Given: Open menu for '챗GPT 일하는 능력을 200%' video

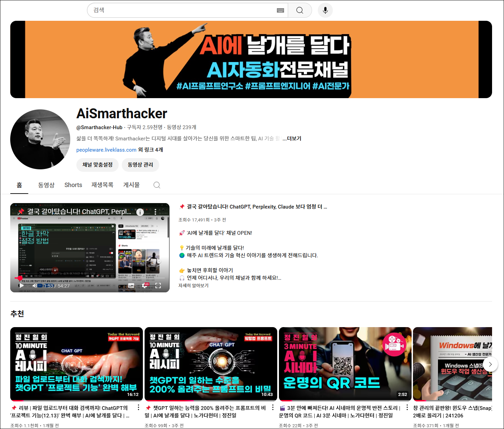Looking at the screenshot, I should point(273,408).
